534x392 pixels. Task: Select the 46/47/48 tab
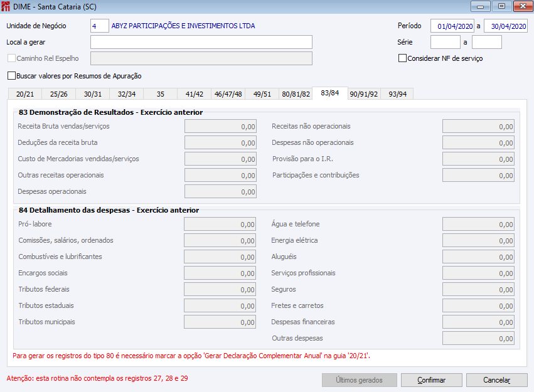point(228,94)
